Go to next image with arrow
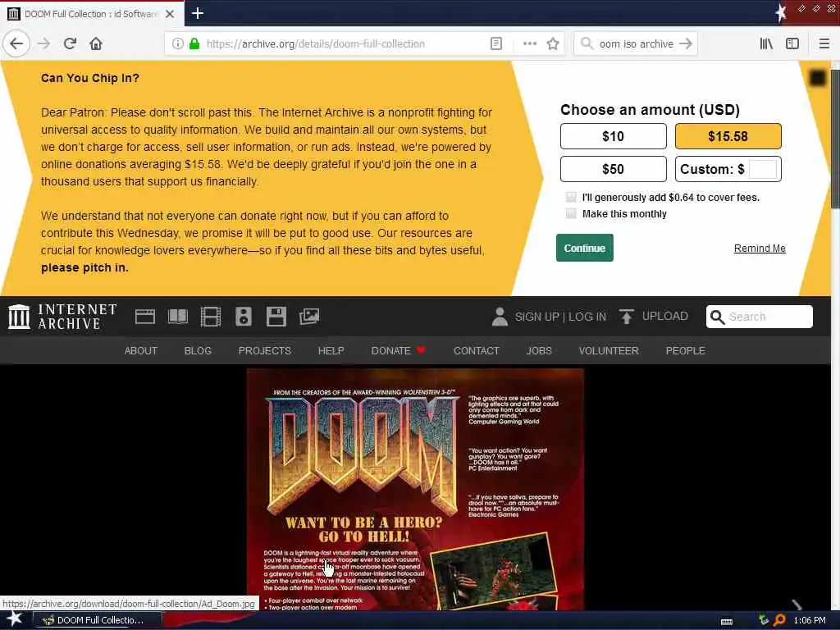 click(x=797, y=605)
